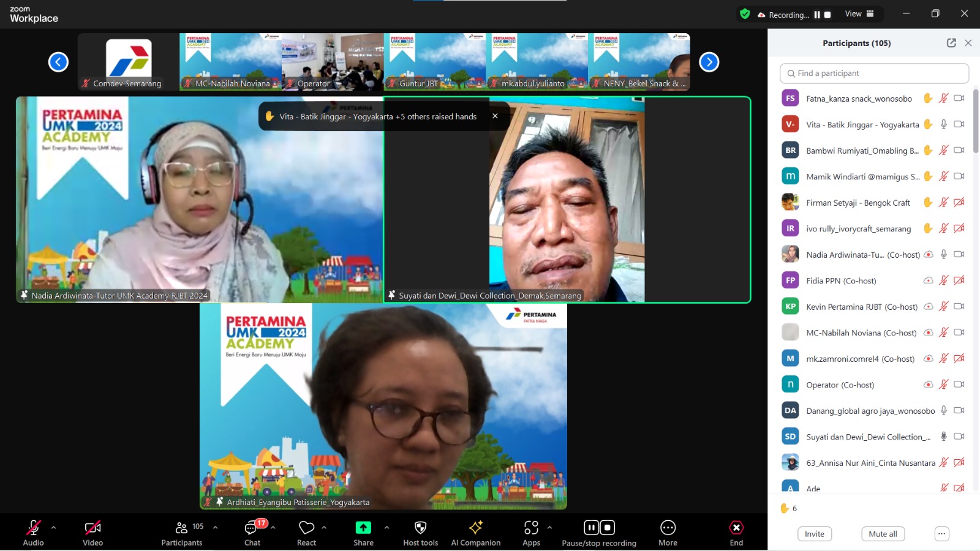The width and height of the screenshot is (980, 551).
Task: Stop recording via top indicator
Action: [827, 15]
